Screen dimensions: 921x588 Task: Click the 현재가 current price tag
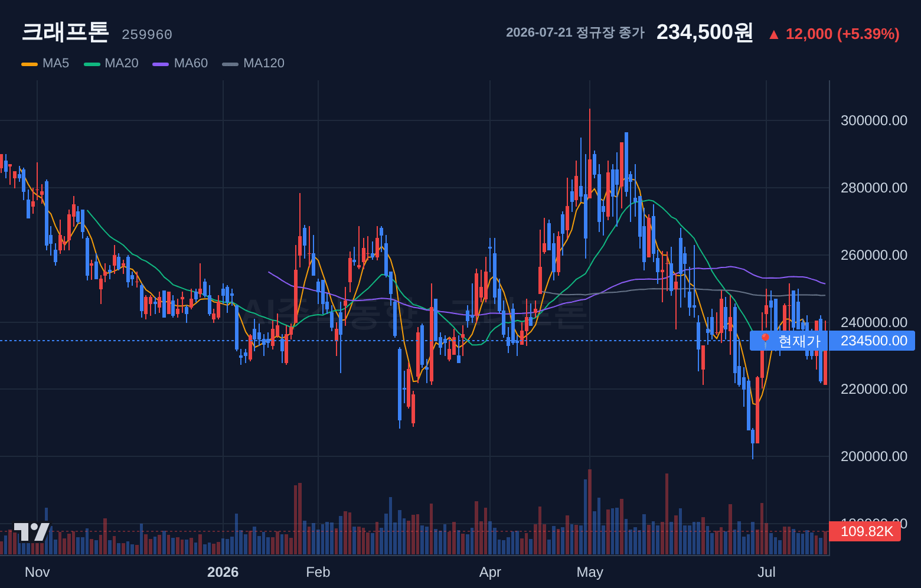click(x=789, y=341)
